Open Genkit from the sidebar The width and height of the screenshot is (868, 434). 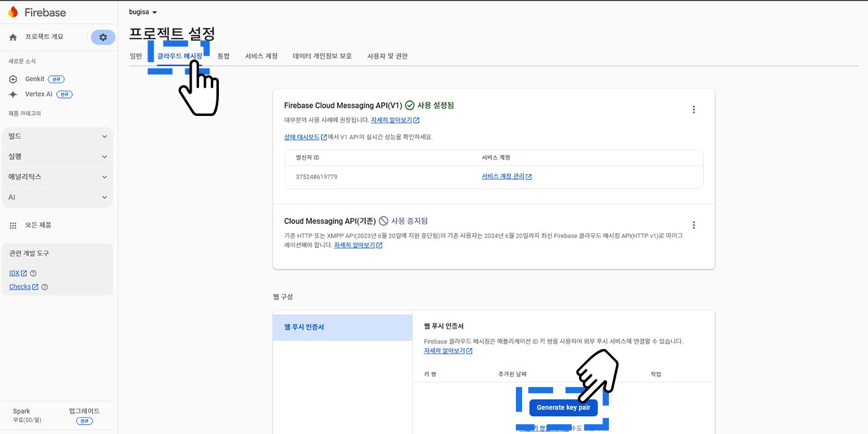[x=35, y=79]
